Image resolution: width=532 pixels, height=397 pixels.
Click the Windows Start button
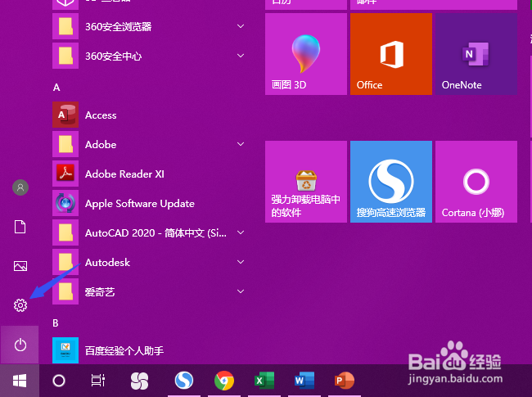pyautogui.click(x=20, y=381)
